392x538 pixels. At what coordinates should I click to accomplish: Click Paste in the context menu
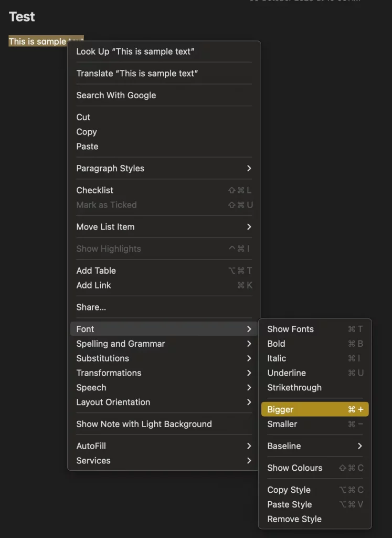click(x=164, y=147)
